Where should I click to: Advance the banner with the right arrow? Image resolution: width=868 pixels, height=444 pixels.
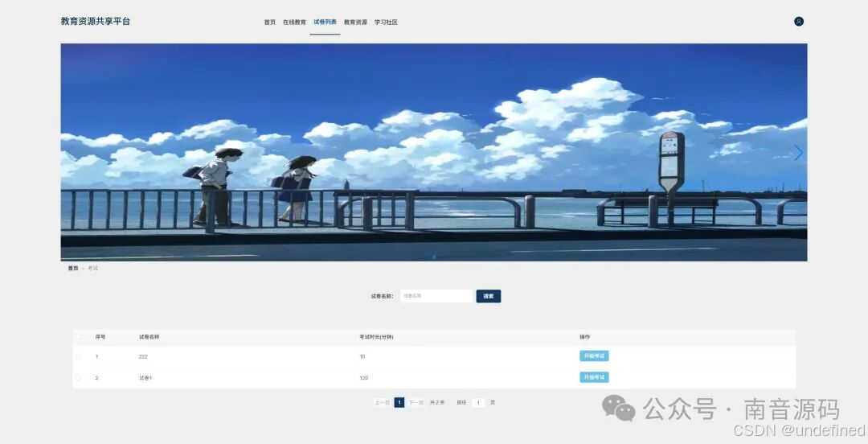pyautogui.click(x=798, y=153)
